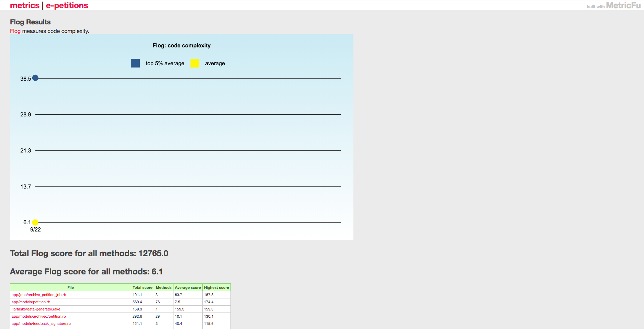Click the Average Flog score heading
644x329 pixels.
coord(86,272)
